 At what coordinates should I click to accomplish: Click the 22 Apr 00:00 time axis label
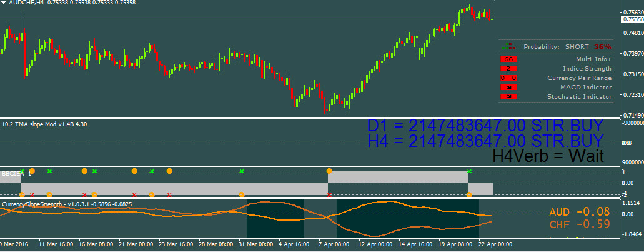pyautogui.click(x=497, y=243)
